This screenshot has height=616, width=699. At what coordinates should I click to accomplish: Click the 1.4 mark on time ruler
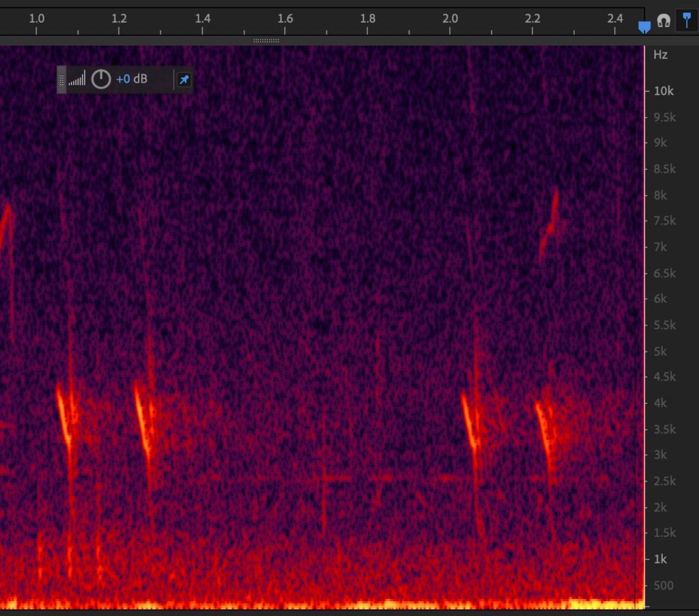(x=203, y=18)
